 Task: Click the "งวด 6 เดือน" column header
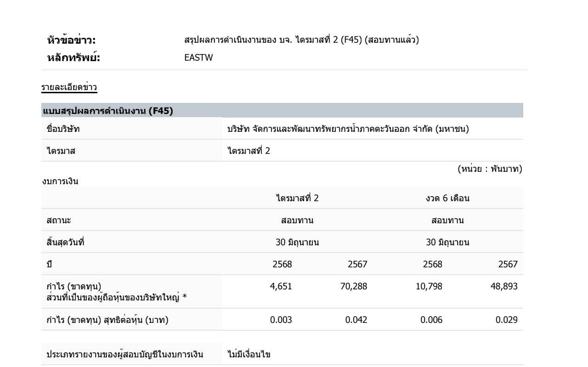[448, 198]
